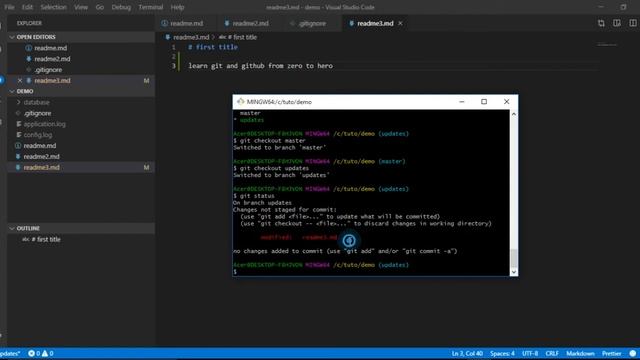Click the feedback smiley status icon
The width and height of the screenshot is (640, 360).
pyautogui.click(x=633, y=353)
